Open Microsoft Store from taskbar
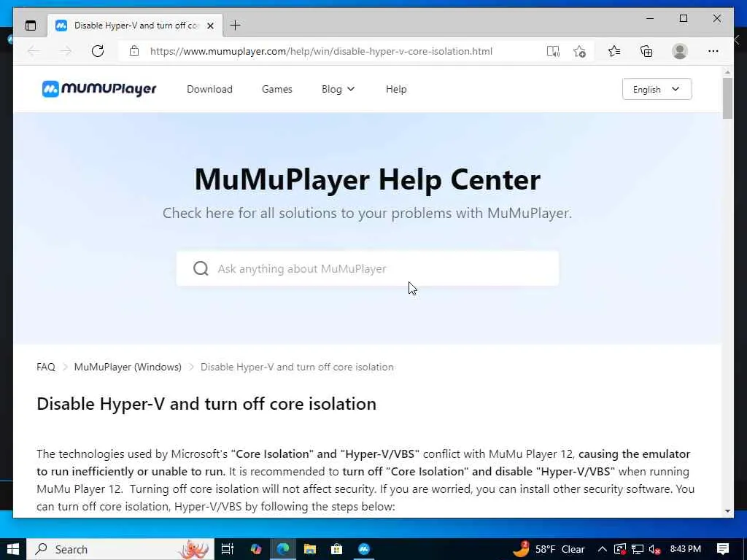This screenshot has width=747, height=560. (x=337, y=549)
